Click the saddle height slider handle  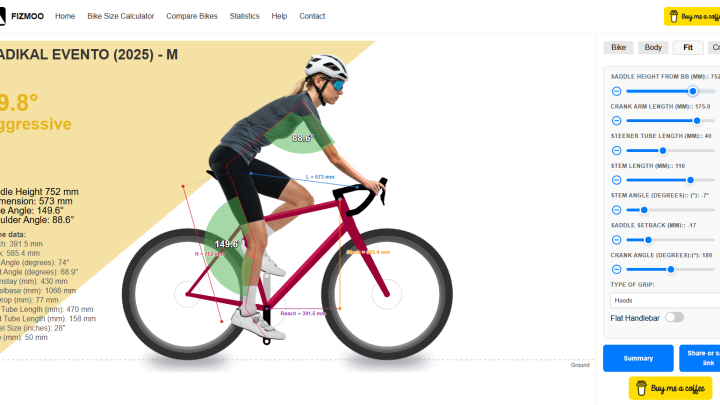tap(693, 91)
